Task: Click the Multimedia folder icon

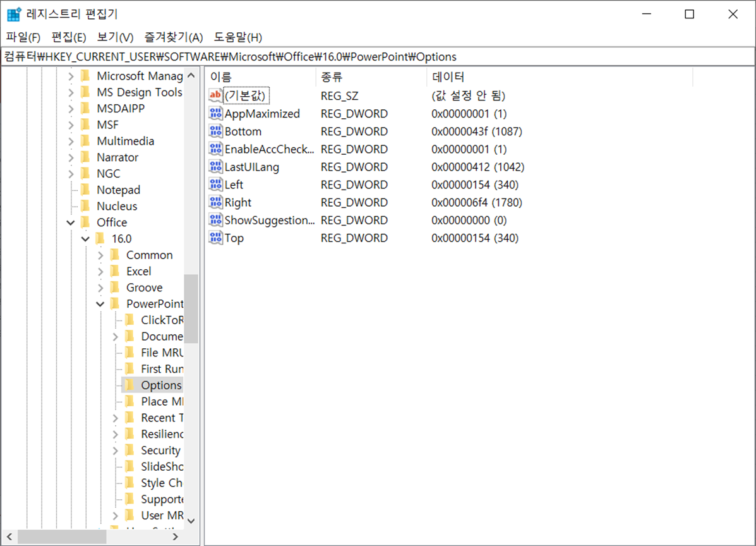Action: coord(85,141)
